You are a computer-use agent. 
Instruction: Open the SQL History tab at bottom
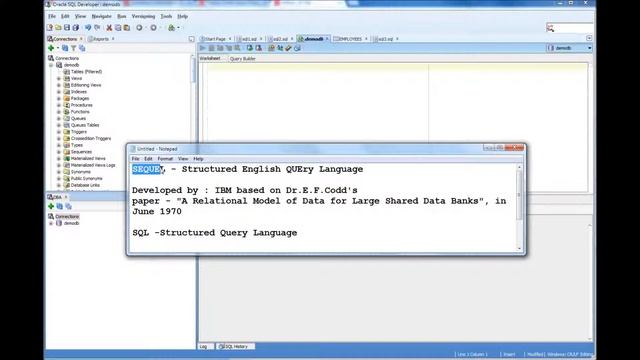[x=236, y=347]
